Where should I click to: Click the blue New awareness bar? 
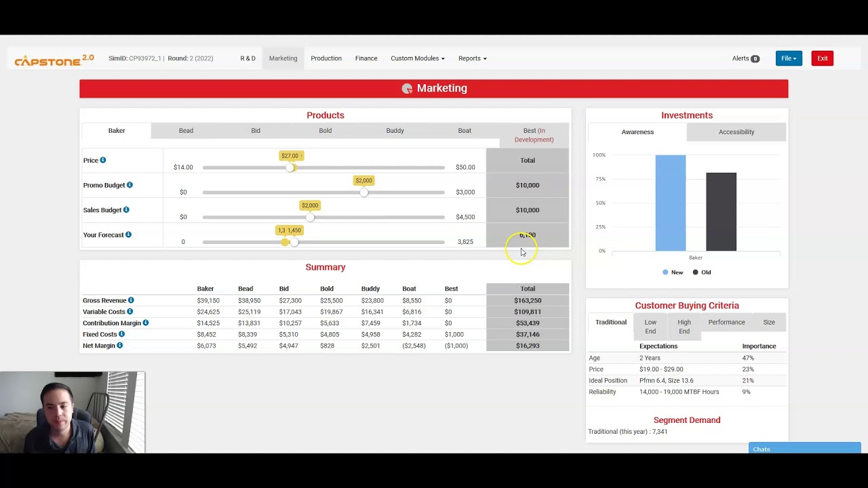tap(670, 203)
